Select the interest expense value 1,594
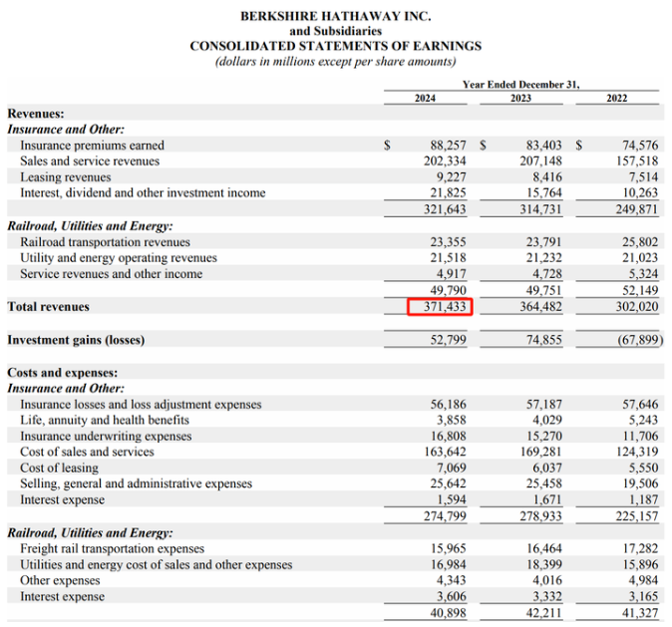The image size is (672, 627). (x=452, y=499)
